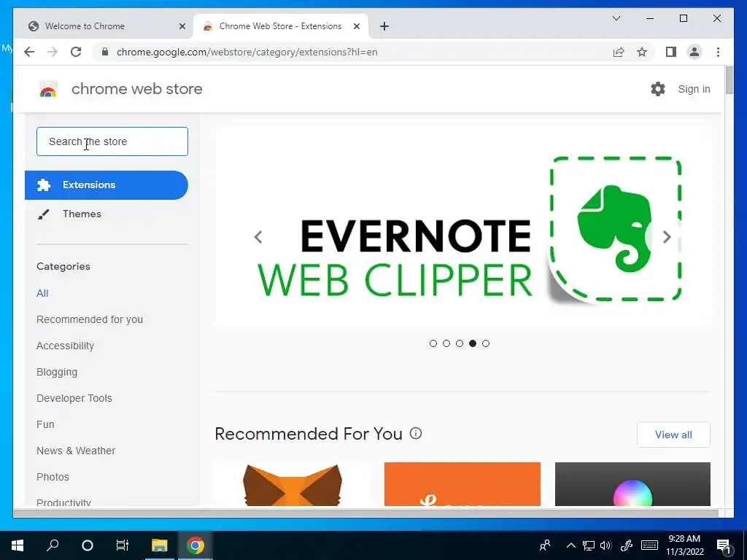Open File Explorer from the taskbar

tap(160, 545)
